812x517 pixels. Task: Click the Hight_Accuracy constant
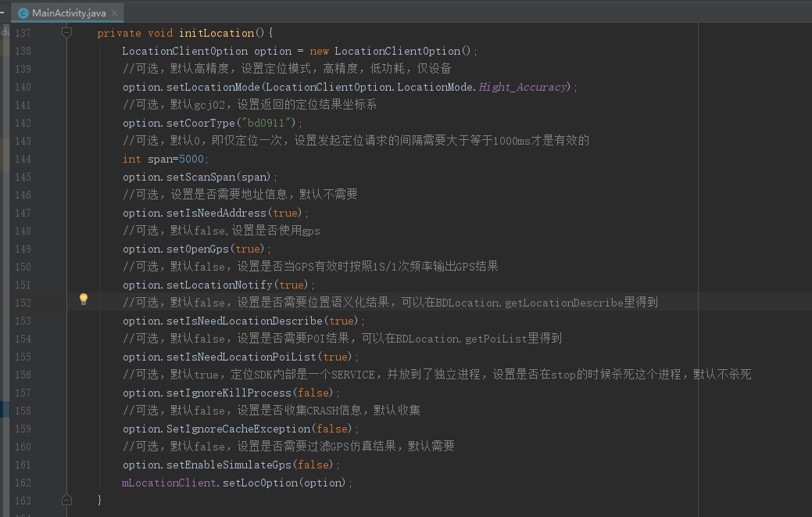[x=523, y=87]
